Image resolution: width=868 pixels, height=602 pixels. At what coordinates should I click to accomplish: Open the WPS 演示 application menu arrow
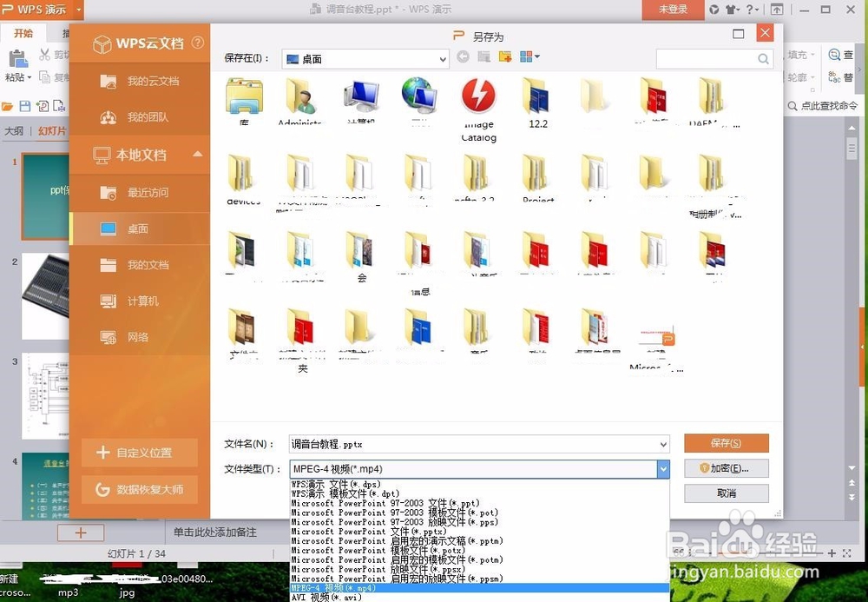(79, 10)
